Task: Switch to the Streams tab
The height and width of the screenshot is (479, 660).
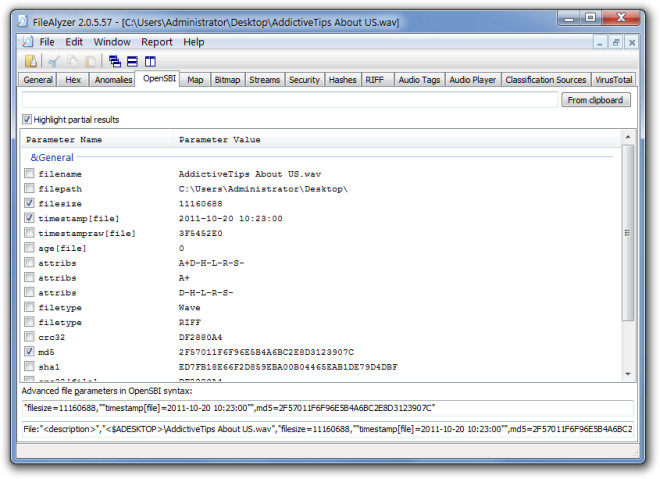Action: click(x=264, y=80)
